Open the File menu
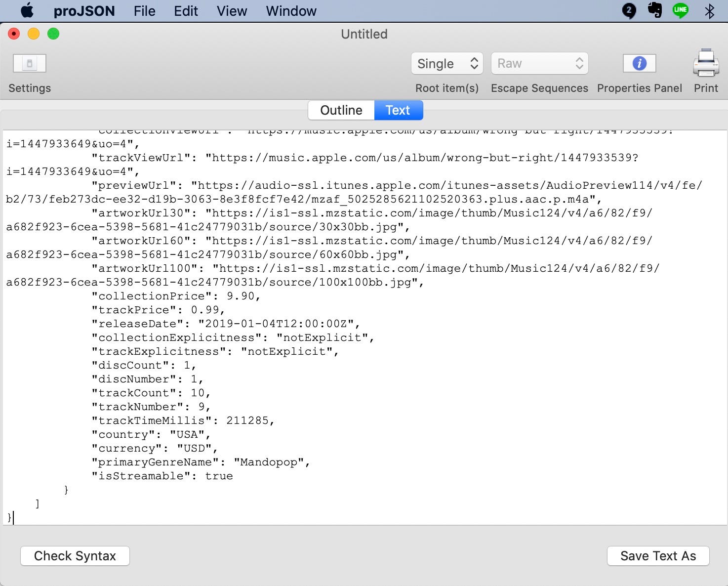The width and height of the screenshot is (728, 586). [x=144, y=11]
